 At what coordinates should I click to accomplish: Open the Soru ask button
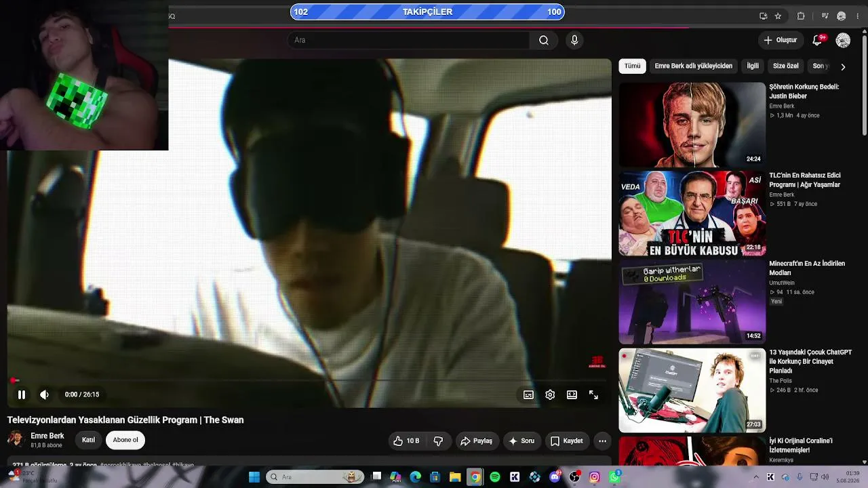pos(521,441)
